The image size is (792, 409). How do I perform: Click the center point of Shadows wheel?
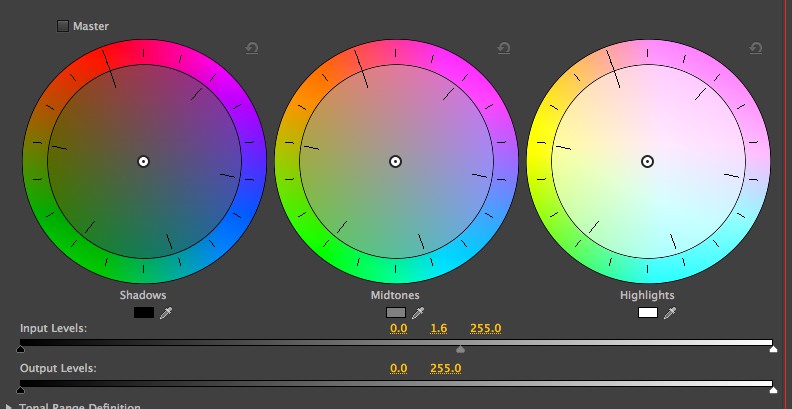pos(143,161)
